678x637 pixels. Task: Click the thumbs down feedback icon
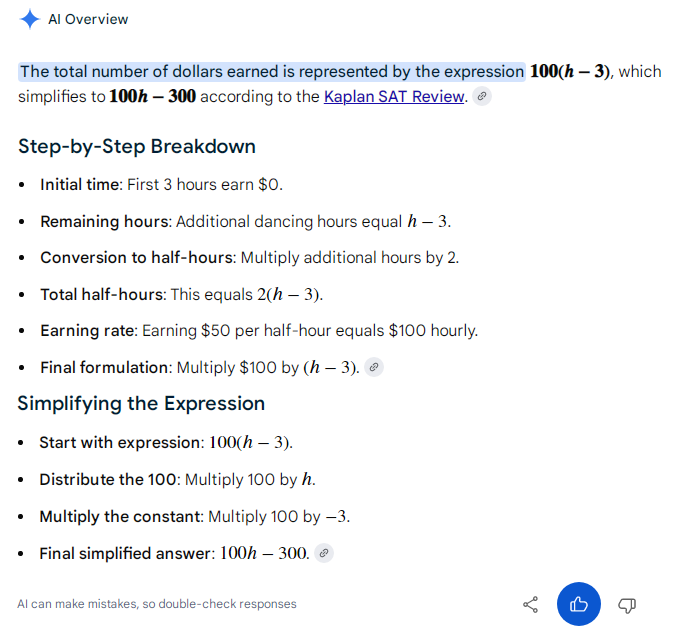(x=627, y=605)
